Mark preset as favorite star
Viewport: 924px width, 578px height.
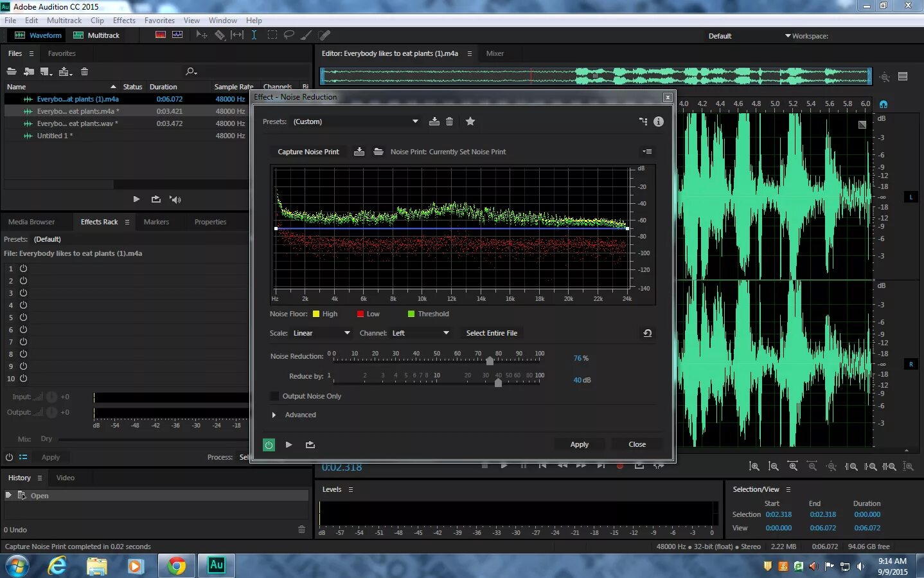click(x=470, y=122)
